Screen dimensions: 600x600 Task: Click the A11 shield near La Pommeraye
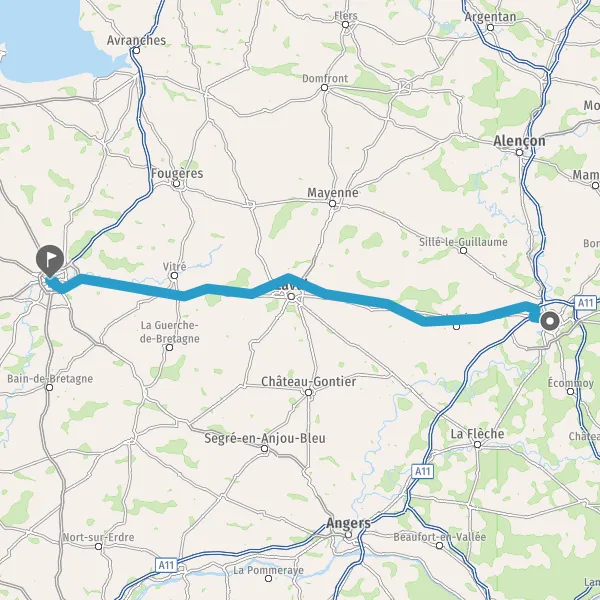pyautogui.click(x=167, y=565)
